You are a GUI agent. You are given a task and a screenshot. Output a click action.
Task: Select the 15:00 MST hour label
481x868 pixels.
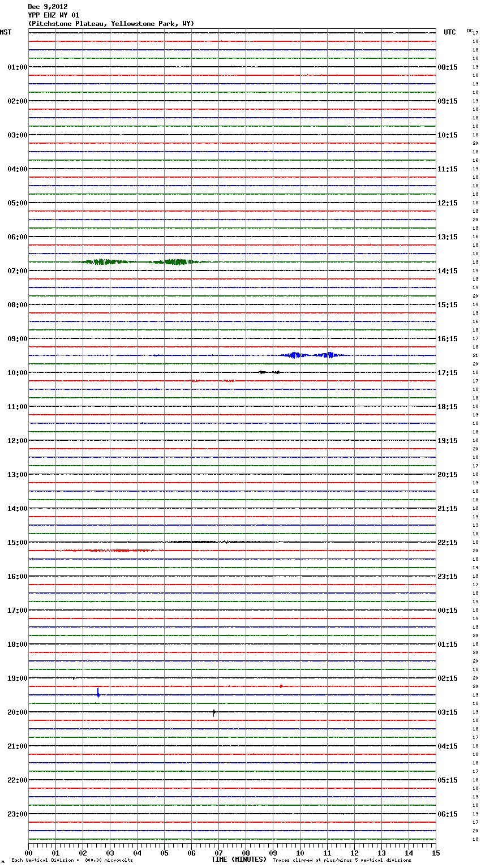[18, 543]
